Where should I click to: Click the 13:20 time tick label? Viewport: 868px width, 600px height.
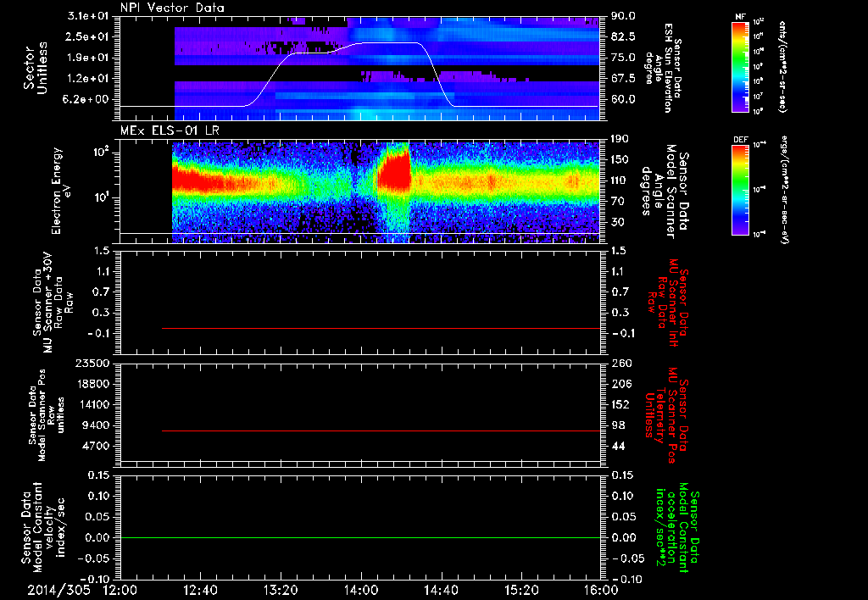[281, 590]
